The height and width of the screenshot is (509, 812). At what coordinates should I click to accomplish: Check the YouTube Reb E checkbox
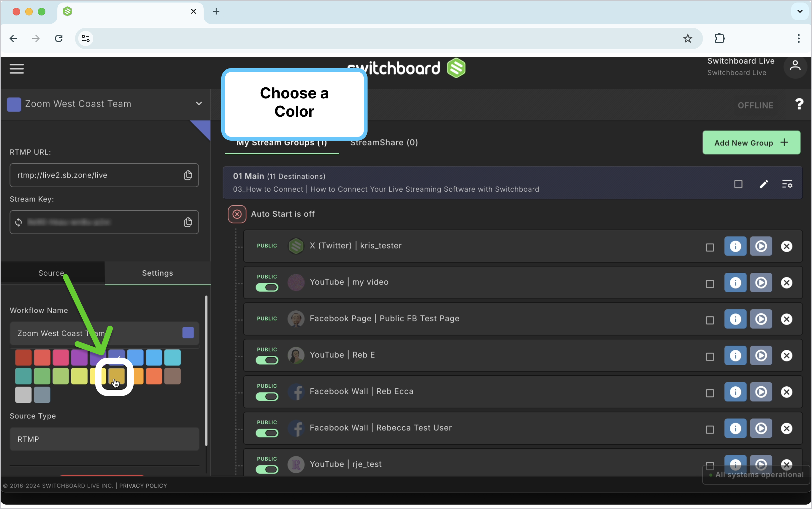click(710, 356)
